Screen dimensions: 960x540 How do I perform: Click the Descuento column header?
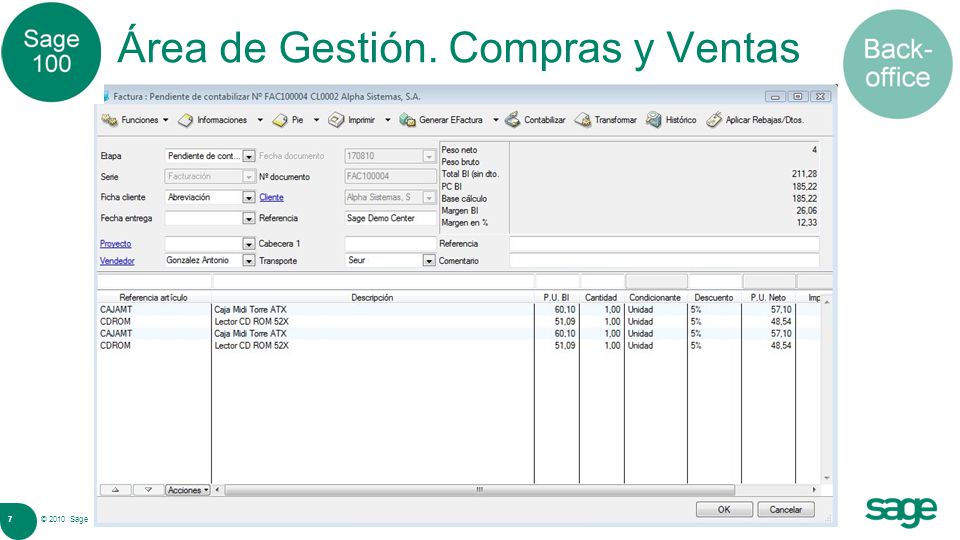[x=714, y=298]
